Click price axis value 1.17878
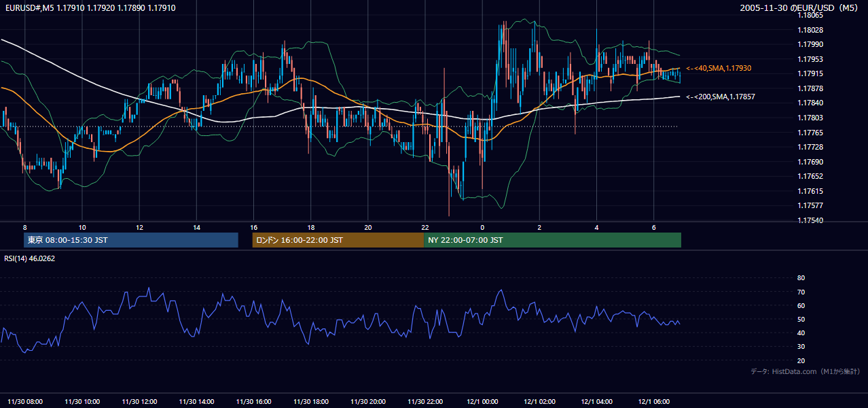868x408 pixels. tap(812, 88)
